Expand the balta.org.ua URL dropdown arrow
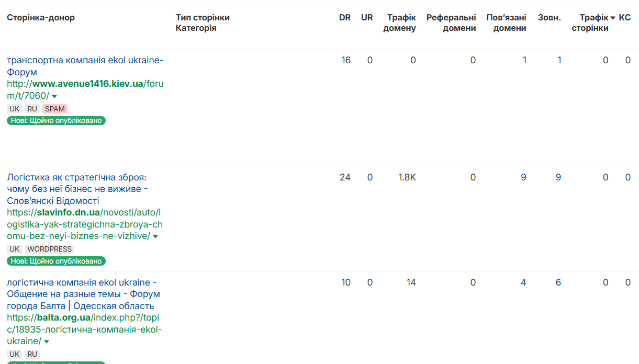639x364 pixels. tap(47, 342)
